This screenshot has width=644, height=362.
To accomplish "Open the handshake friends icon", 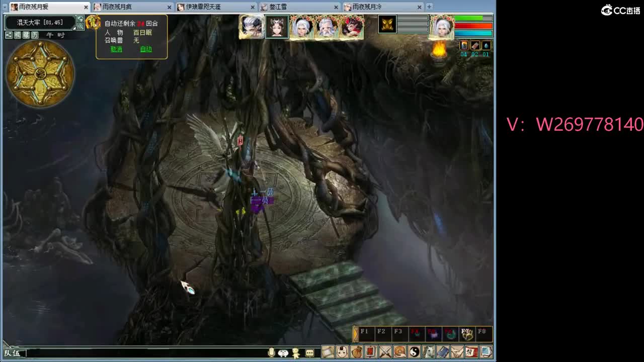I will coord(457,351).
